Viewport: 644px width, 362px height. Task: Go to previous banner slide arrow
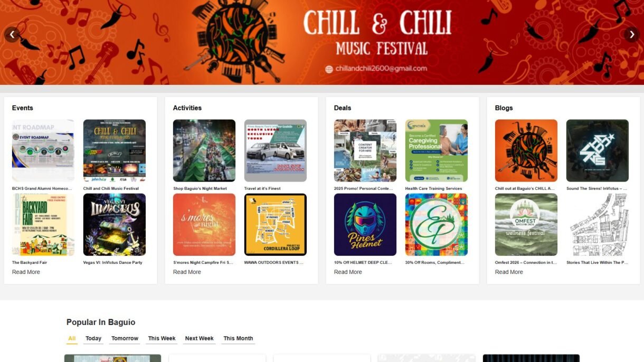[x=12, y=34]
